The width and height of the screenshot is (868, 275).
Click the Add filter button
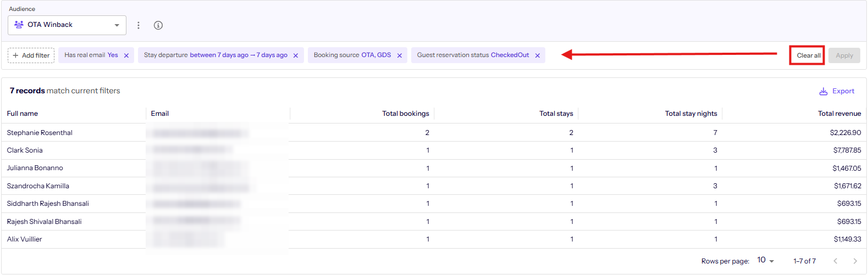[x=31, y=55]
